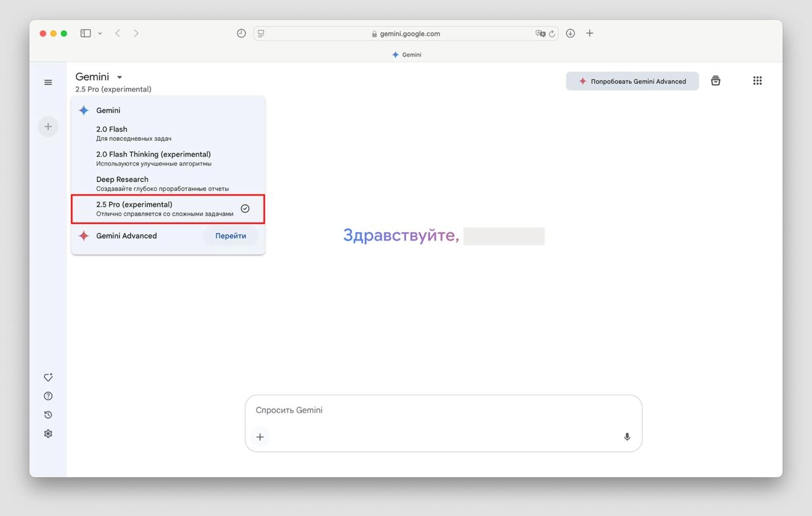Screen dimensions: 812x516
Task: Click Safari history clock icon
Action: click(x=241, y=34)
